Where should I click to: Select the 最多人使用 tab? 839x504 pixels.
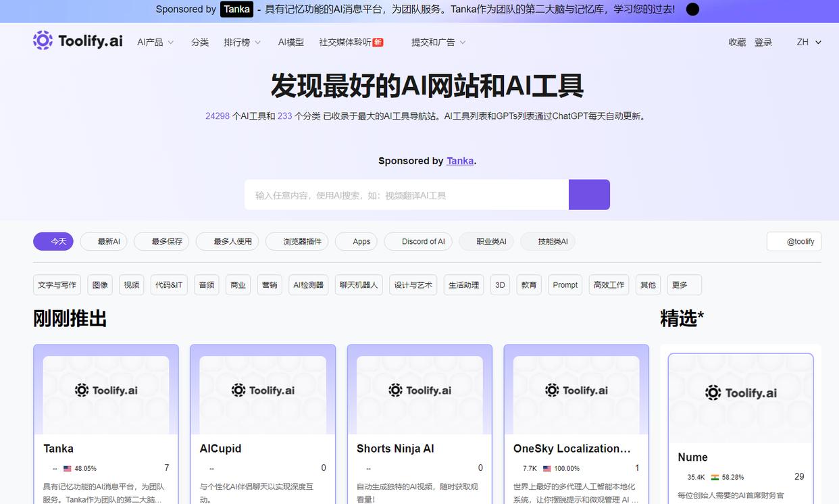pos(227,241)
